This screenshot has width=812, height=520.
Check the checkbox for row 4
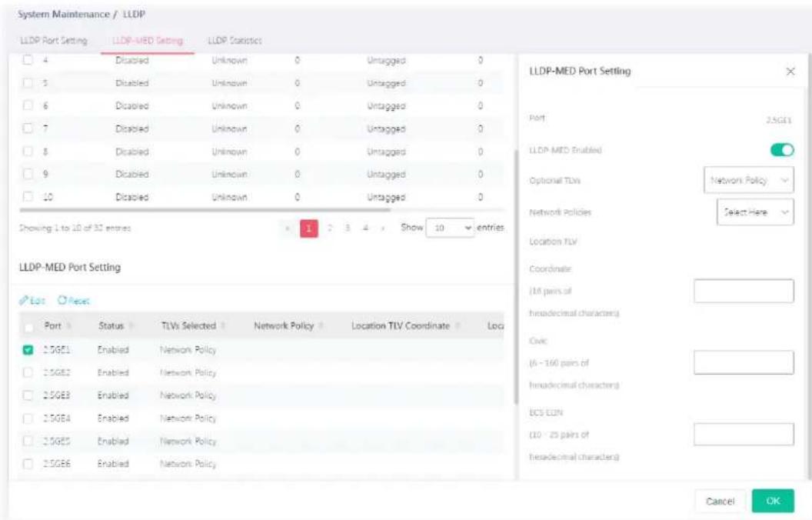pos(28,60)
